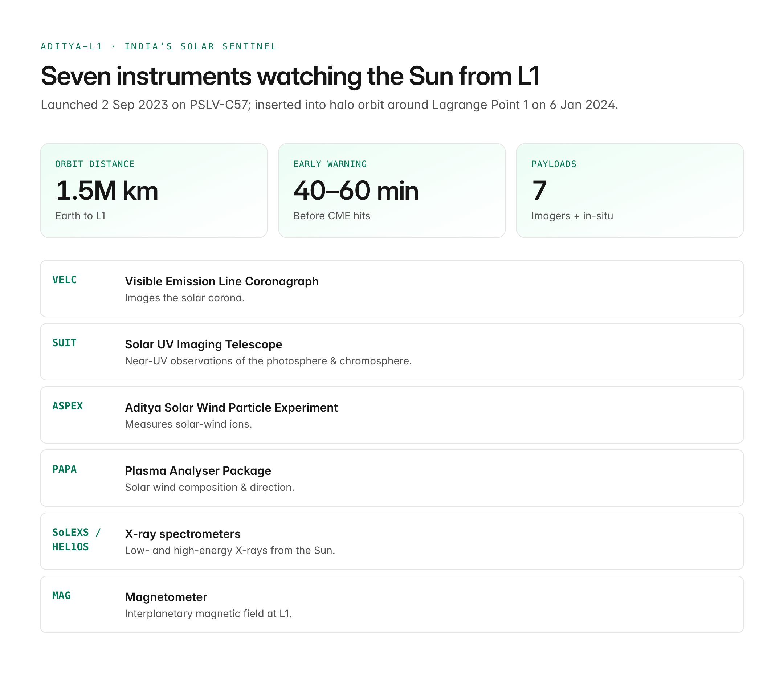This screenshot has height=673, width=784.
Task: Select 'Aditya Solar Wind Particle Experiment' title
Action: (231, 408)
